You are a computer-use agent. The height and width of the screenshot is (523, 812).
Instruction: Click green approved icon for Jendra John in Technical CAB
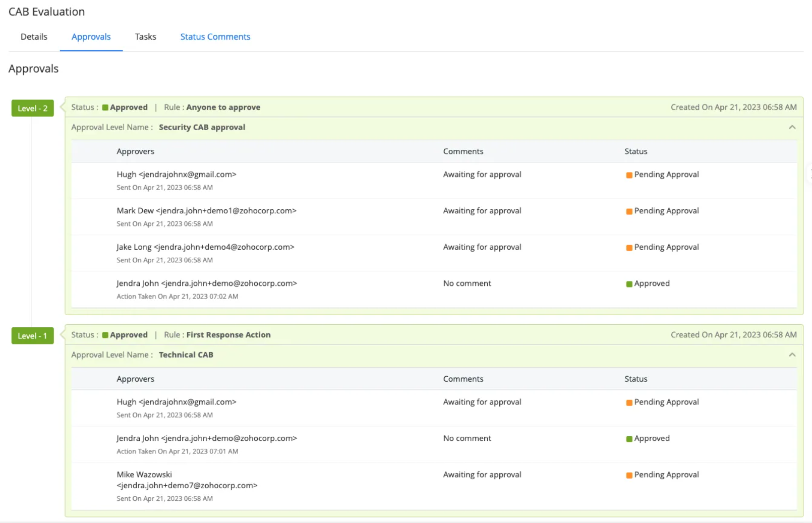(x=629, y=439)
